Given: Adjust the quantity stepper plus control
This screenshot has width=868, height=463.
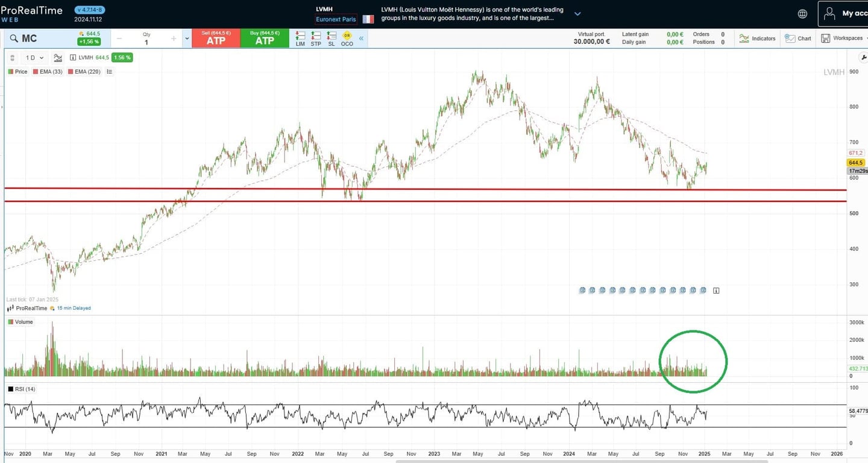Looking at the screenshot, I should (174, 38).
